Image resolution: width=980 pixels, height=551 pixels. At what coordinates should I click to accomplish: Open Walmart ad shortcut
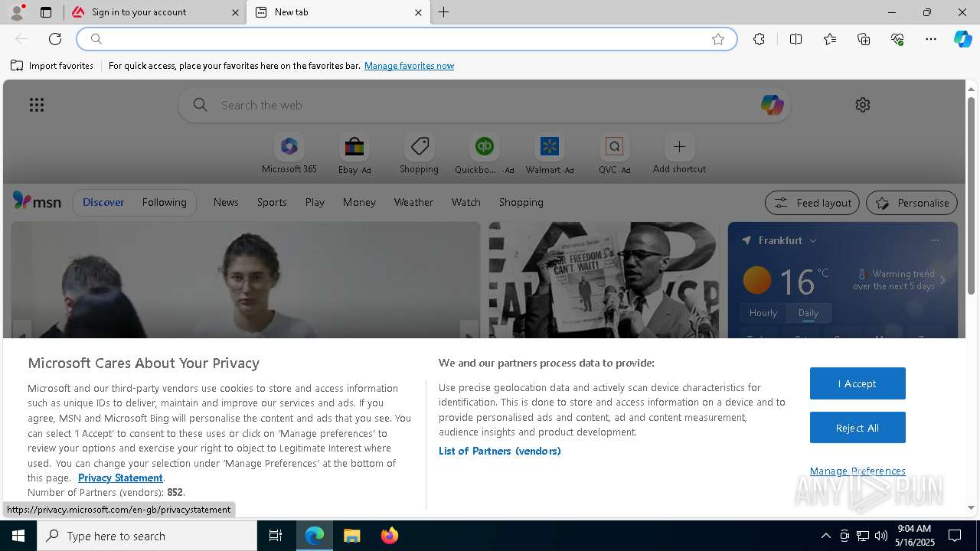[549, 154]
